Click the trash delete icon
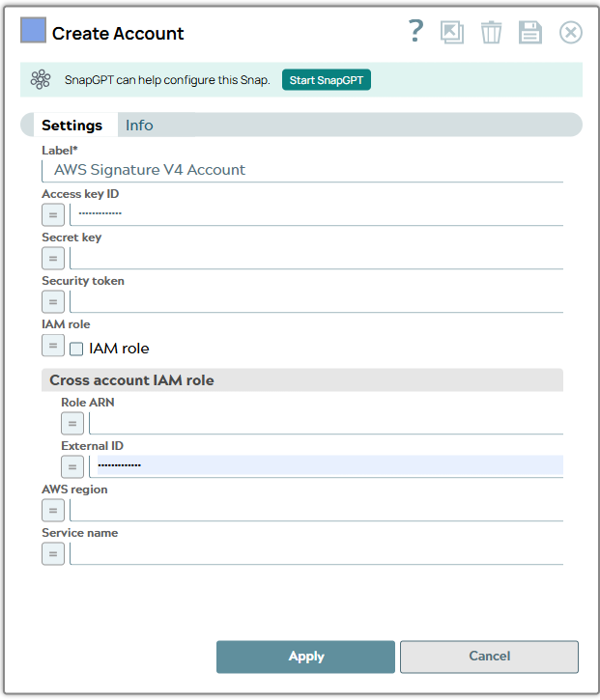This screenshot has width=600, height=700. coord(491,32)
